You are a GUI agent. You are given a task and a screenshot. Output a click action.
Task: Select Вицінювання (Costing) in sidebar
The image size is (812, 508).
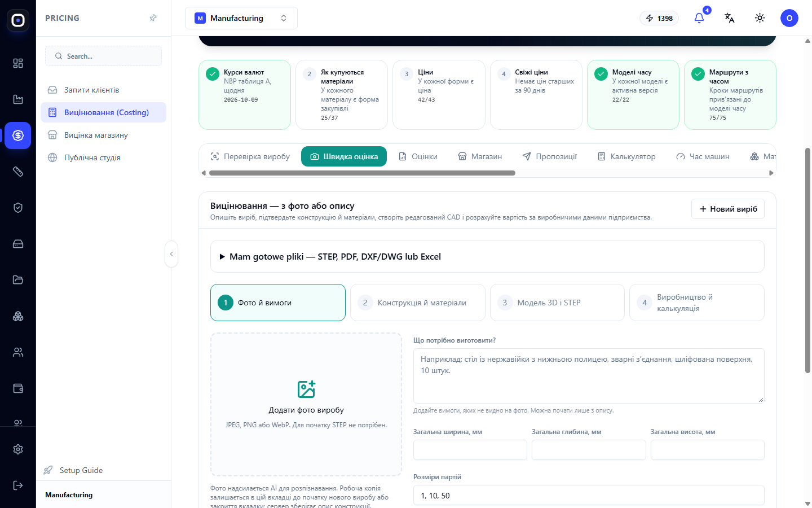point(103,112)
